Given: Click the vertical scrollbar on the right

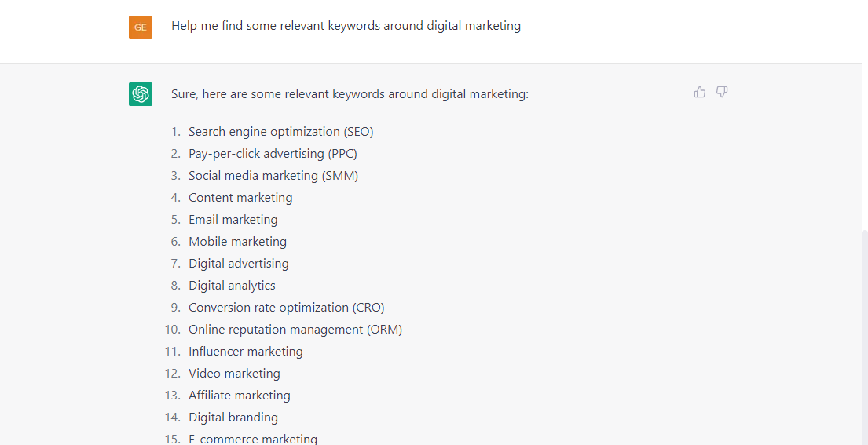Looking at the screenshot, I should pyautogui.click(x=864, y=337).
